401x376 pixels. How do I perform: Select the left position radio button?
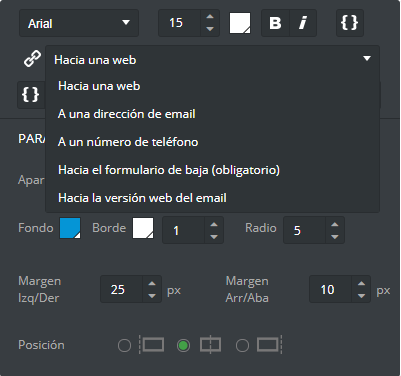pyautogui.click(x=124, y=346)
